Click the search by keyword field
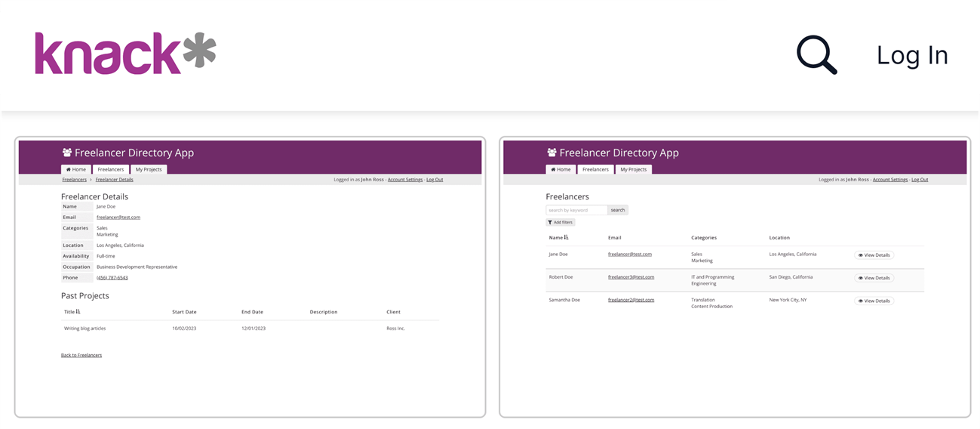Viewport: 980px width, 429px height. [576, 210]
